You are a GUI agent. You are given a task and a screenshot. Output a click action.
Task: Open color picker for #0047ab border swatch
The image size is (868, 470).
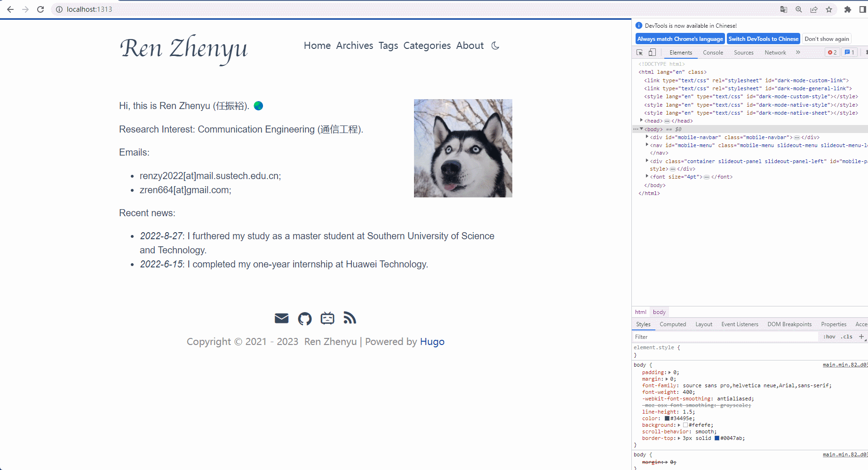click(717, 438)
